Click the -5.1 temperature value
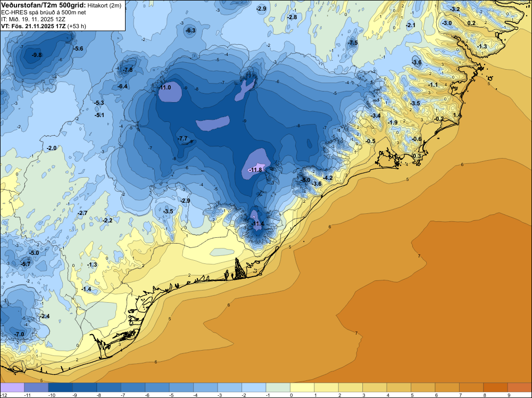532x398 pixels. [x=99, y=115]
